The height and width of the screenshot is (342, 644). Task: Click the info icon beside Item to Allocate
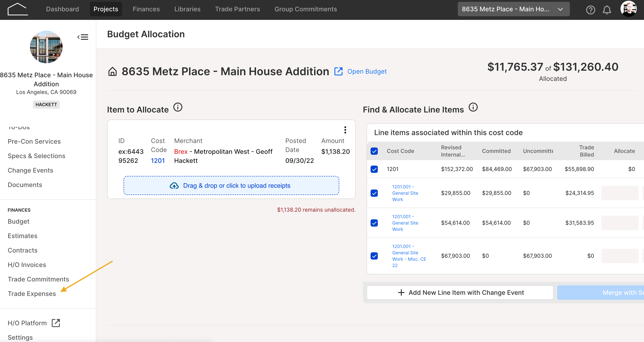(178, 107)
